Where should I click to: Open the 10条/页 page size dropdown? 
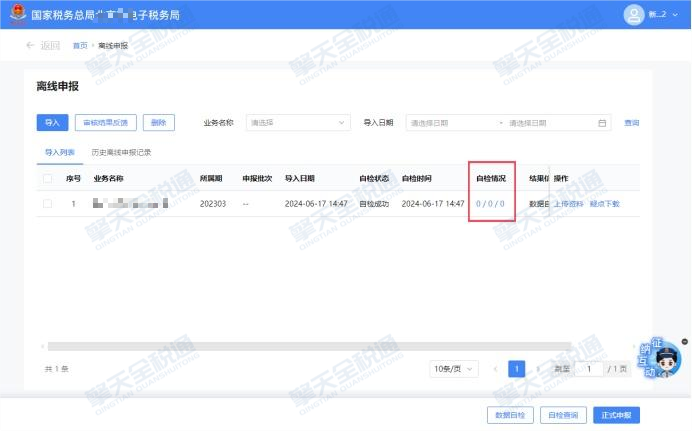tap(455, 369)
